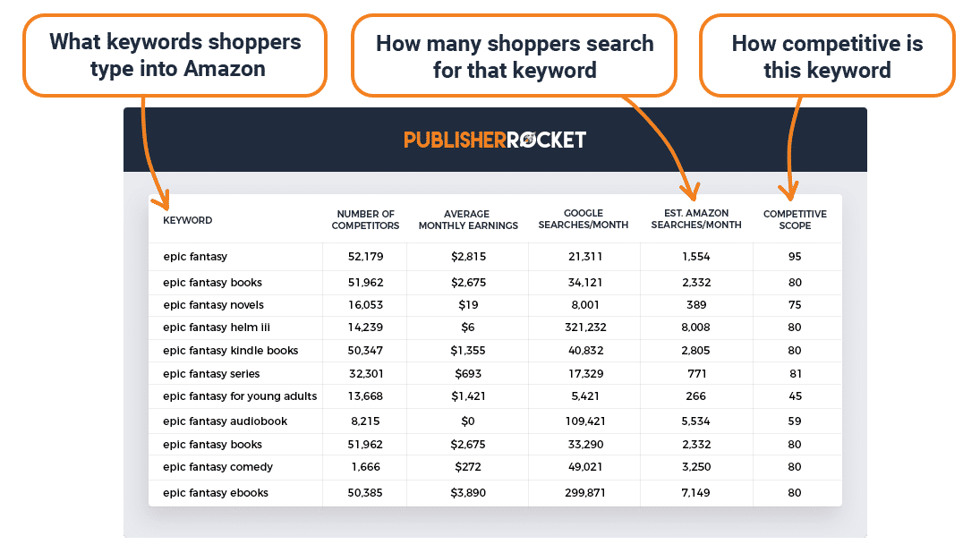
Task: Click the Amazon searches value 771
Action: tap(696, 374)
